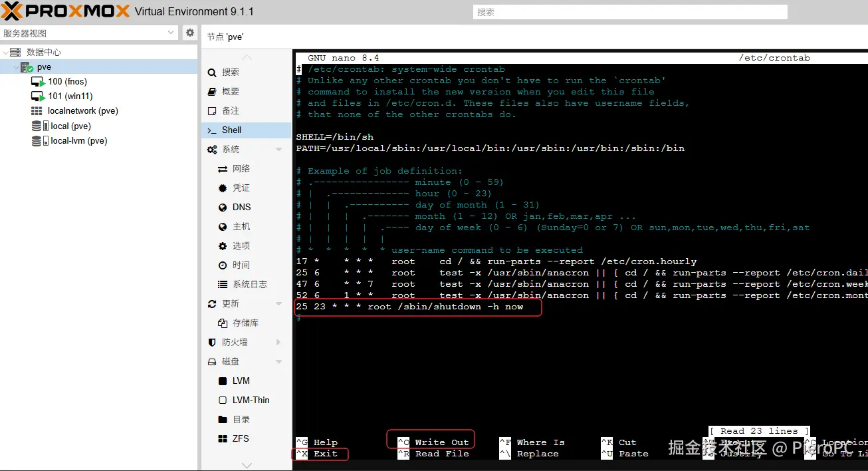Viewport: 868px width, 471px height.
Task: Click the clock icon beside 时间
Action: coord(223,265)
